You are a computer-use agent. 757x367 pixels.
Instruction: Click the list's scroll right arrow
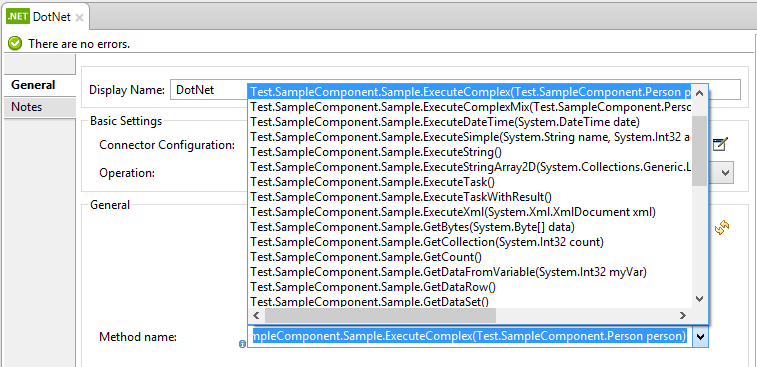tap(683, 315)
